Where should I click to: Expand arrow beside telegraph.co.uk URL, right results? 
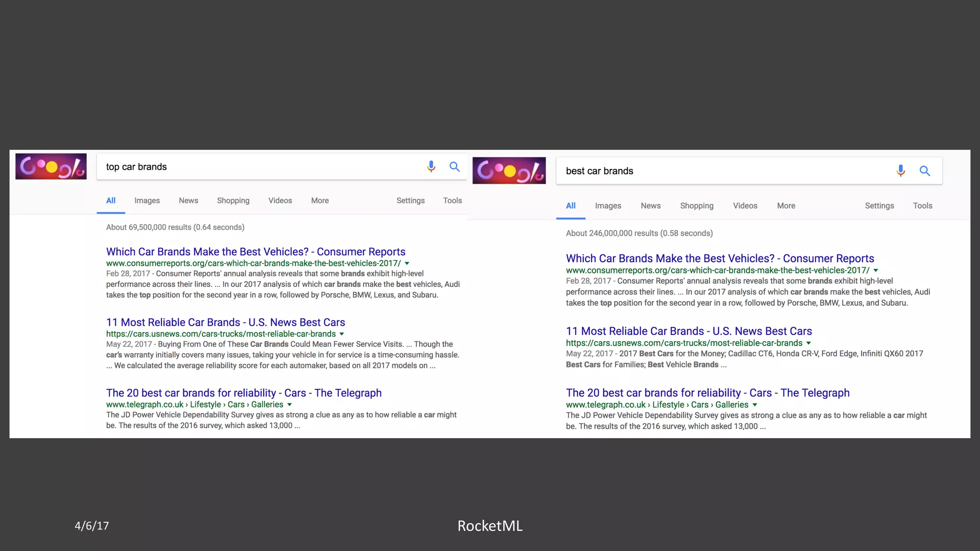(x=755, y=405)
